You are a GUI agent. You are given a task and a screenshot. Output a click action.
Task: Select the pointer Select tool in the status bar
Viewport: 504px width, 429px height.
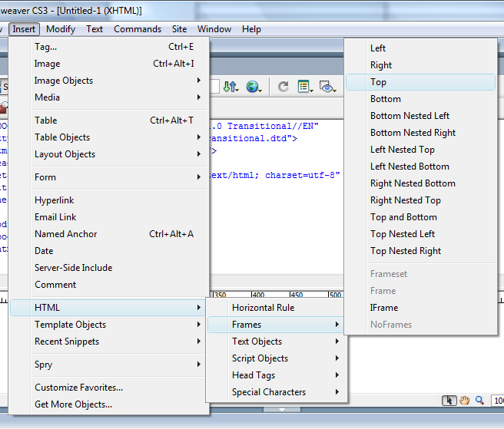449,401
